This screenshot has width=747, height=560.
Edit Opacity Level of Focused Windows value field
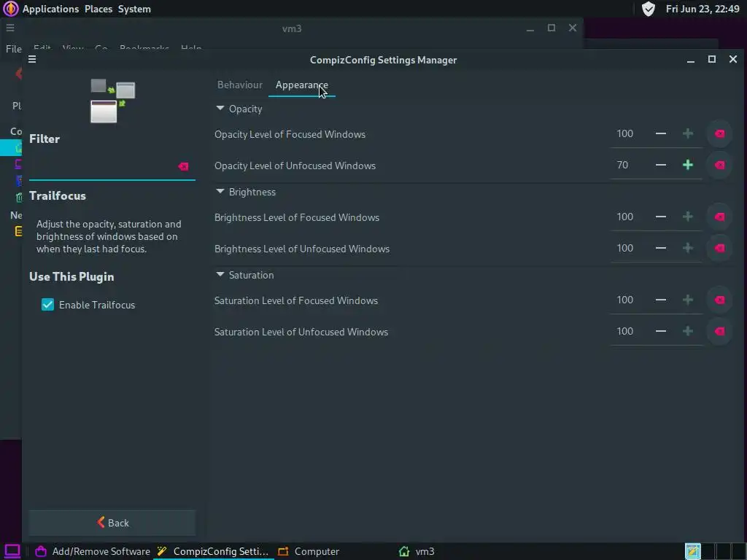pos(629,134)
